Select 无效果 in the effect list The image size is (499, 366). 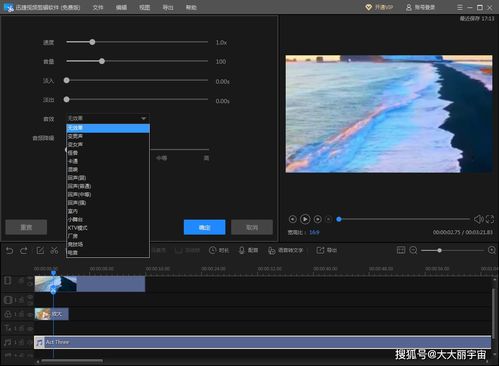pyautogui.click(x=108, y=128)
